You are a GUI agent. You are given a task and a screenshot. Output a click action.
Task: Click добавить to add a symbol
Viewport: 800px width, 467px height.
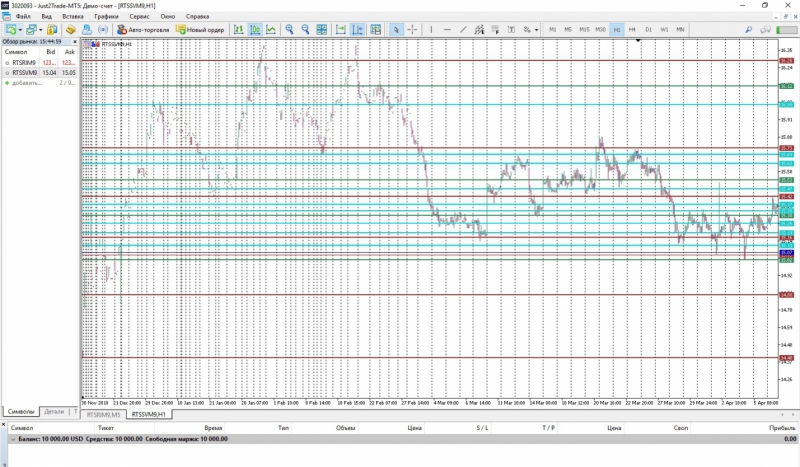click(x=27, y=83)
